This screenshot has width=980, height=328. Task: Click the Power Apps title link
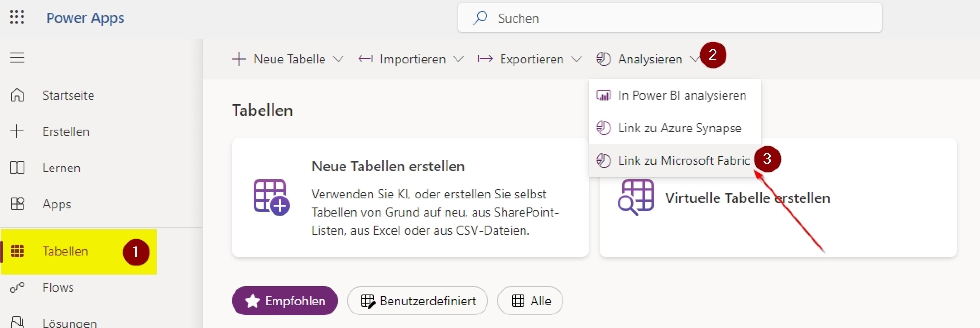pyautogui.click(x=85, y=18)
